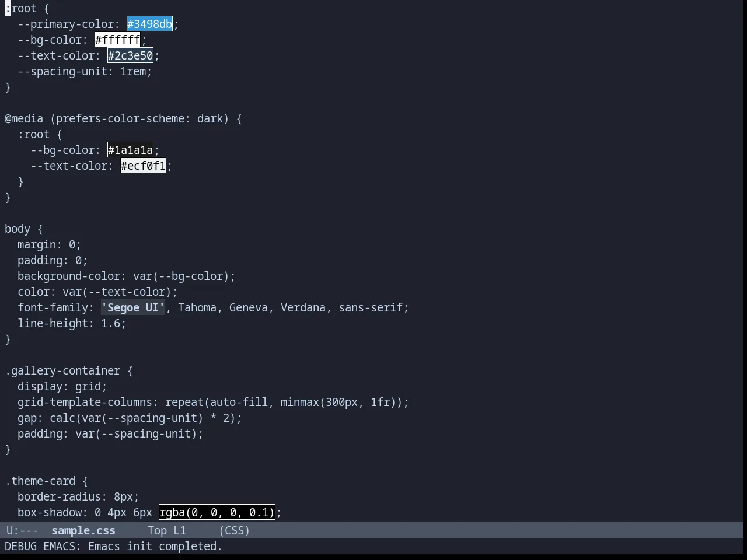This screenshot has width=747, height=560.
Task: Click the padding: var(--spacing-unit) line
Action: pyautogui.click(x=110, y=433)
